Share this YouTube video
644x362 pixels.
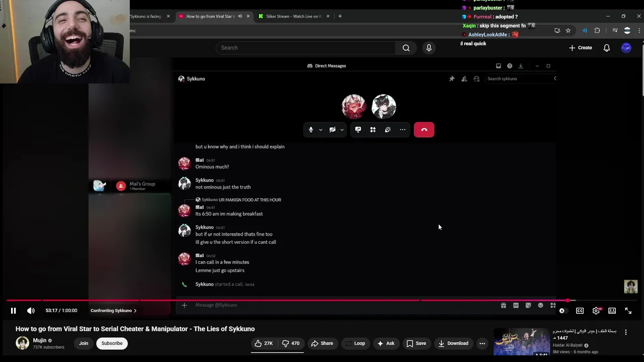pyautogui.click(x=322, y=343)
